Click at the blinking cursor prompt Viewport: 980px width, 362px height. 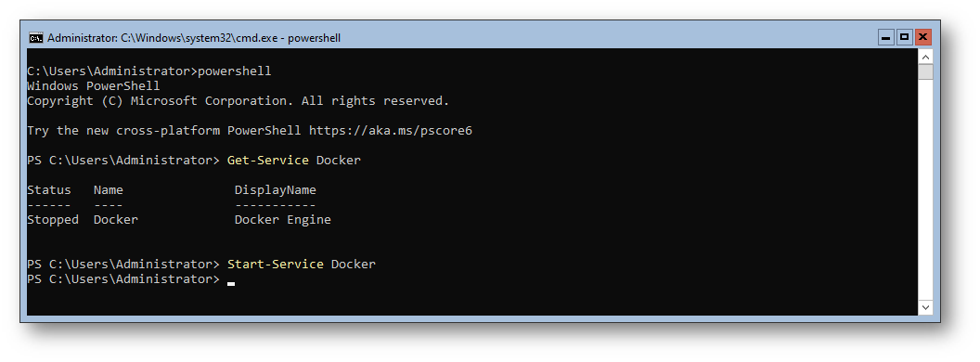coord(231,281)
